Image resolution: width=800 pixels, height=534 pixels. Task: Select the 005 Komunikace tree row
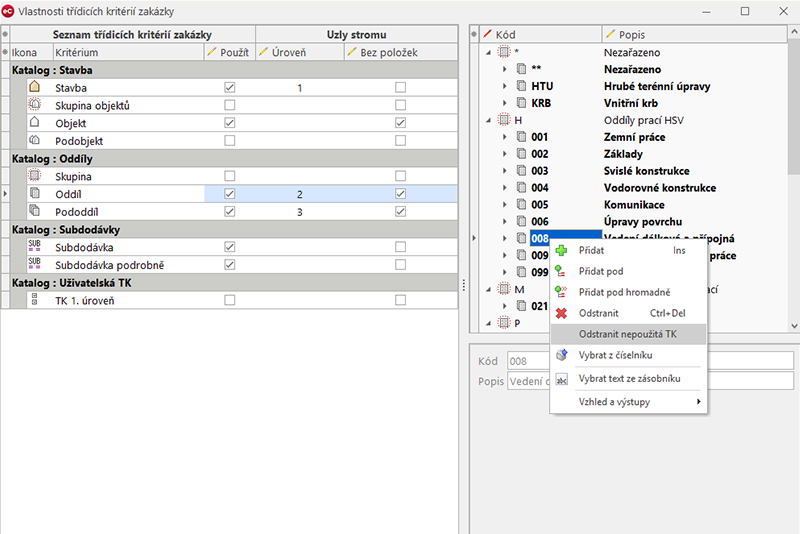tap(633, 205)
